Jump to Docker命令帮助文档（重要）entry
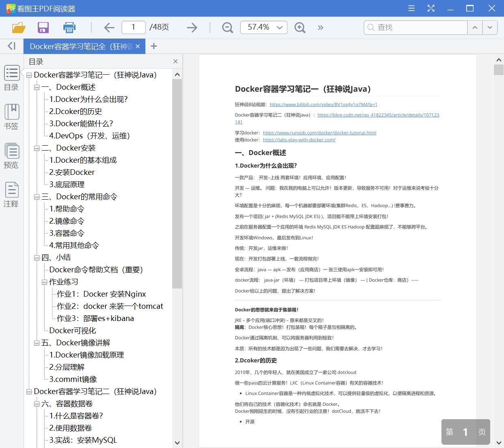The height and width of the screenshot is (448, 504). tap(96, 270)
